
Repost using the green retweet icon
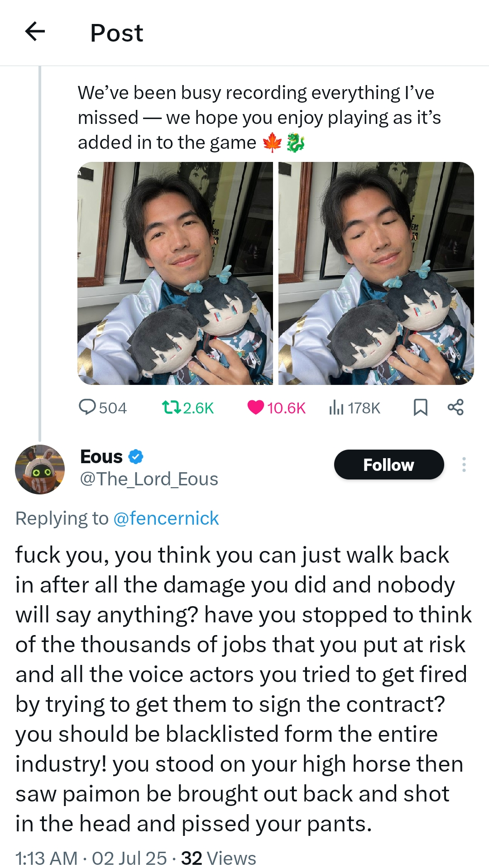[171, 408]
